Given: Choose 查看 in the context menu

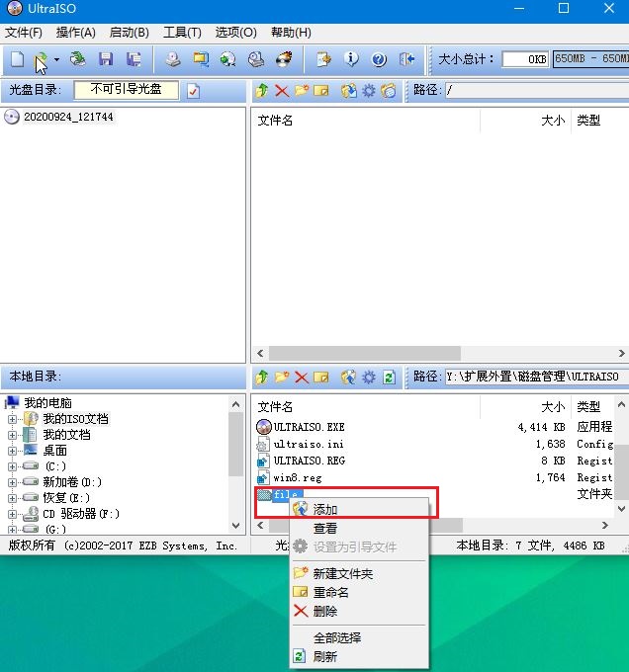Looking at the screenshot, I should coord(359,529).
